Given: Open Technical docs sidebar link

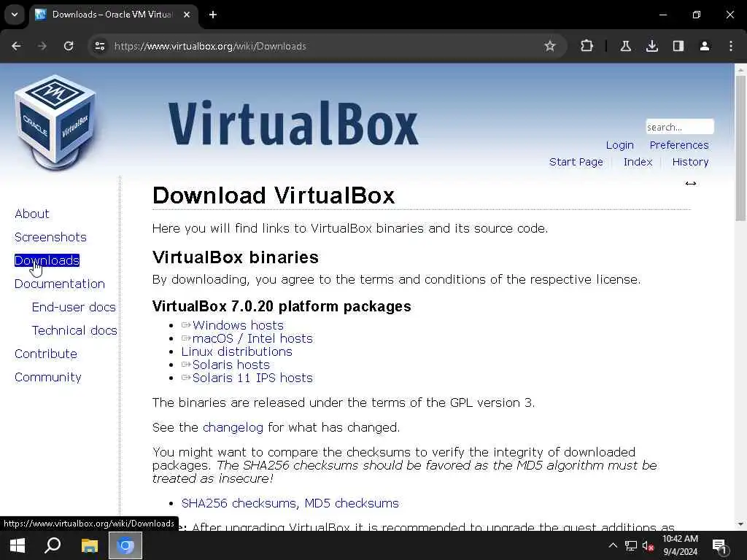Looking at the screenshot, I should click(74, 330).
